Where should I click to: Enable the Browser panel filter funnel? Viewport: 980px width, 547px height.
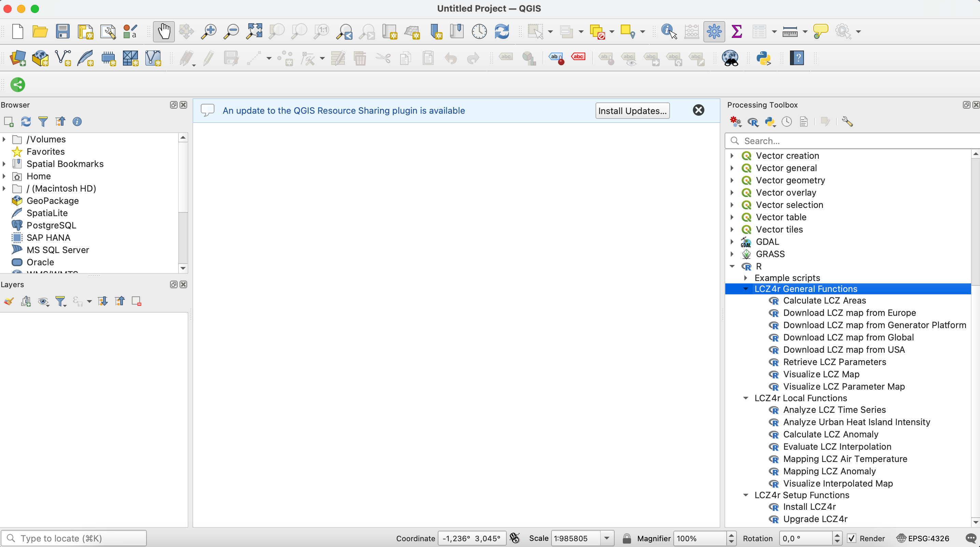(43, 121)
